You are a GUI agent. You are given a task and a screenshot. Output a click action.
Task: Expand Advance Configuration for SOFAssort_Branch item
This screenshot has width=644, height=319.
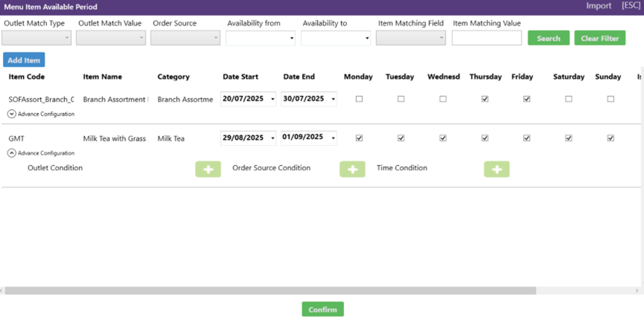12,114
